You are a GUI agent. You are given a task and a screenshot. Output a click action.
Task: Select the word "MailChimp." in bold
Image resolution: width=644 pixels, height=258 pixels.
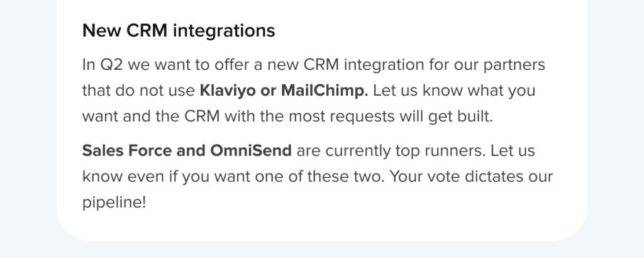tap(325, 91)
